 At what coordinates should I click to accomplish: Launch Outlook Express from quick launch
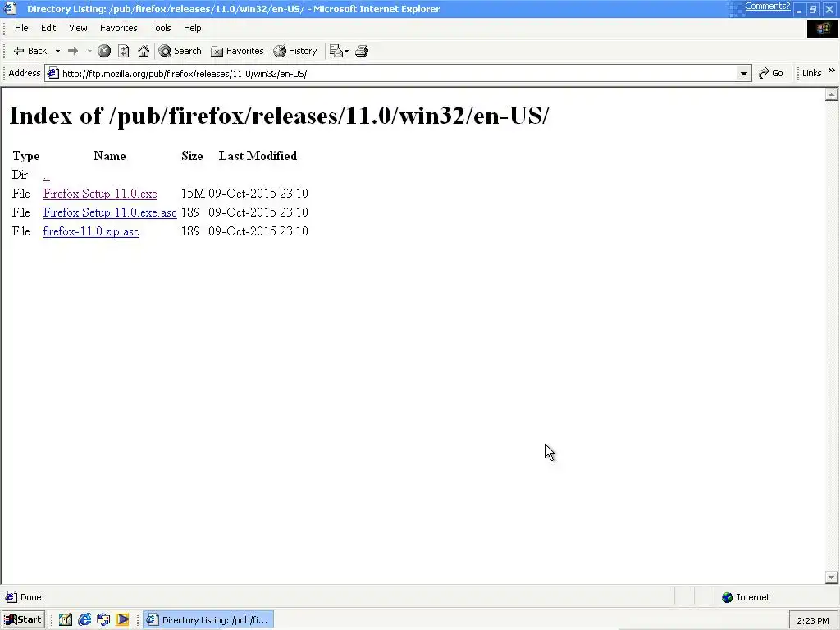103,620
